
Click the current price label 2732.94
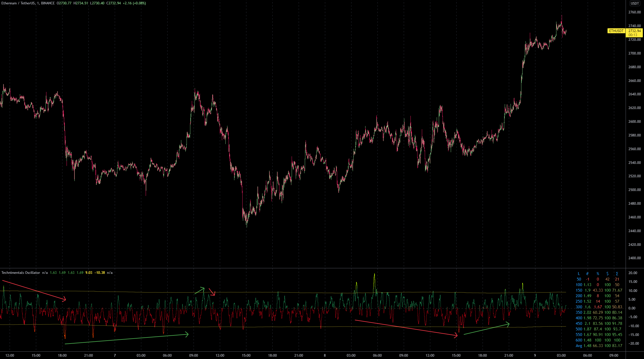pyautogui.click(x=634, y=31)
